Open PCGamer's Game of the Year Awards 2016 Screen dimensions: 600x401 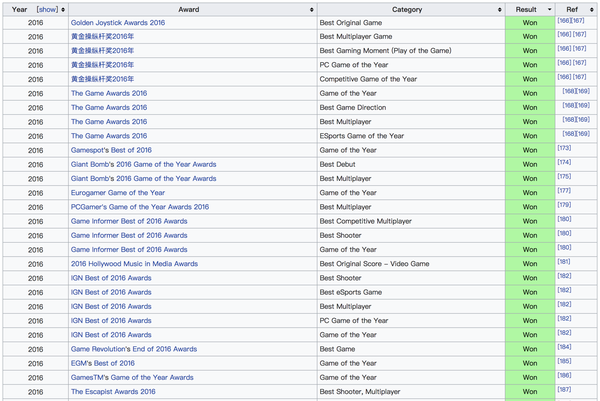pyautogui.click(x=140, y=207)
